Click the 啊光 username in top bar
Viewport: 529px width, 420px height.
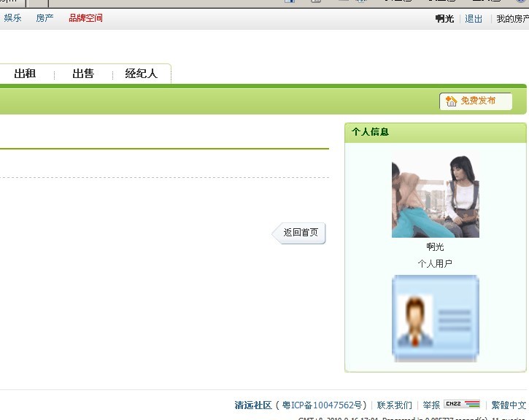(444, 18)
